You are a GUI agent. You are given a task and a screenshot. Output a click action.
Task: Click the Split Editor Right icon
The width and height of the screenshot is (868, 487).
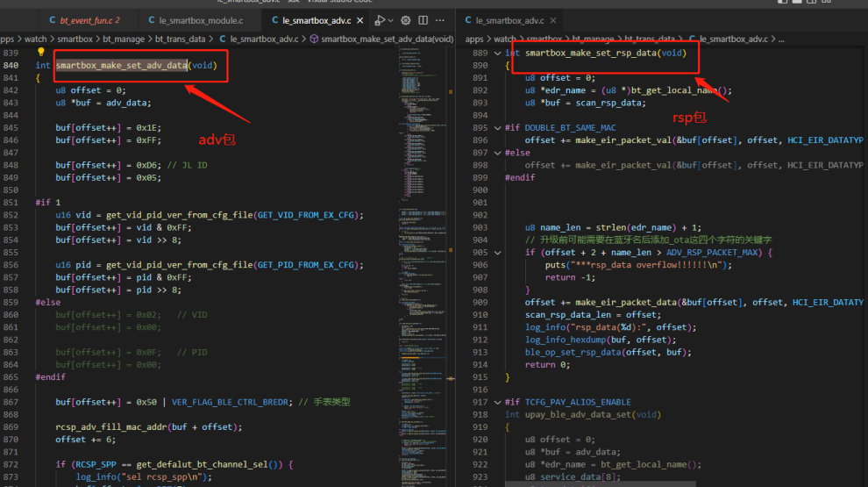pos(423,20)
